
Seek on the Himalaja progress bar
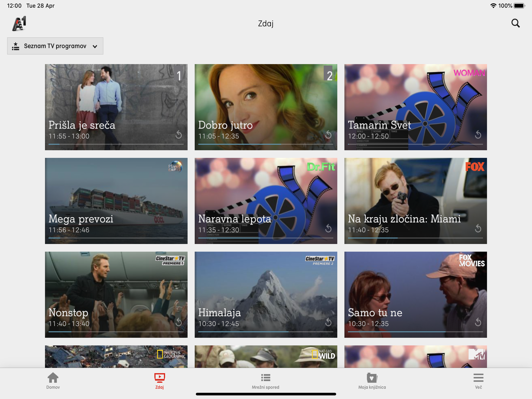pyautogui.click(x=266, y=332)
